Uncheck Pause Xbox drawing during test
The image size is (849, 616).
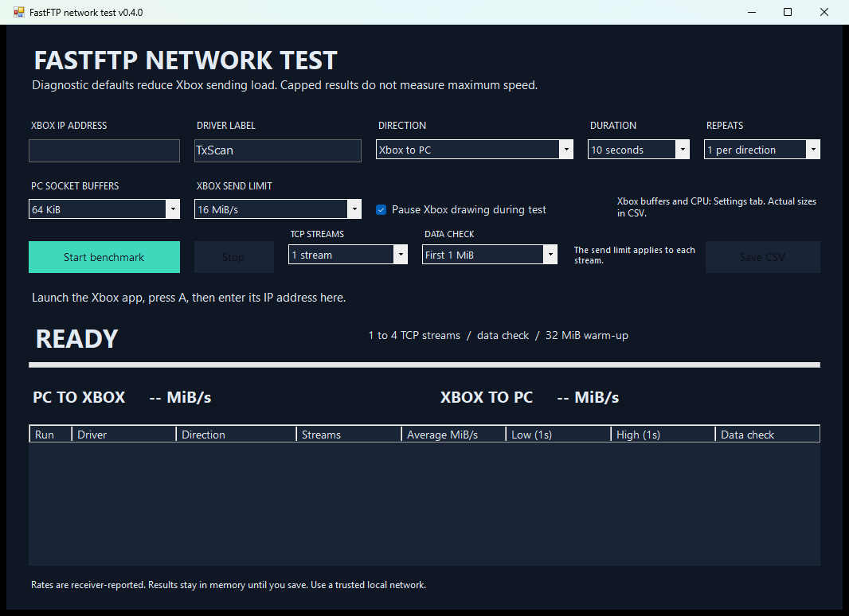381,209
